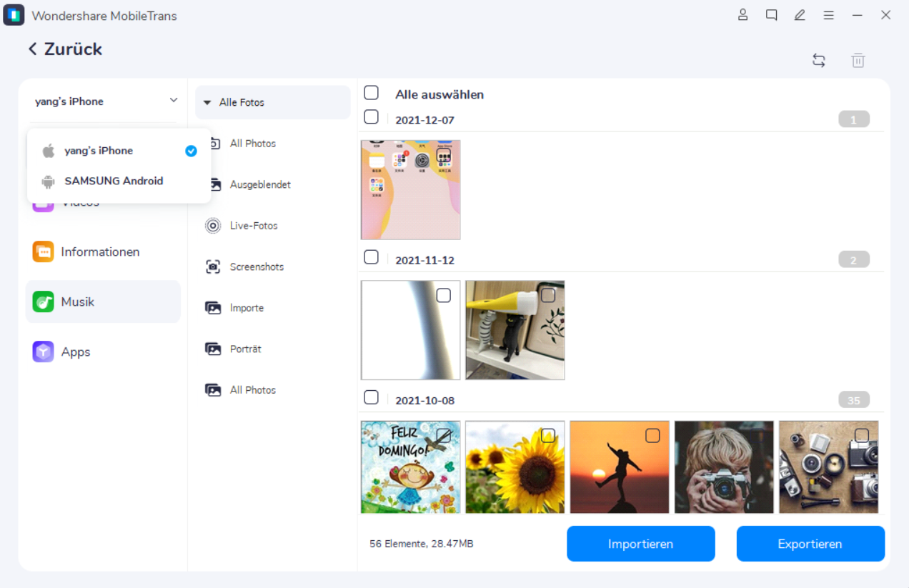This screenshot has height=588, width=909.
Task: Click the Importieren button
Action: [x=641, y=544]
